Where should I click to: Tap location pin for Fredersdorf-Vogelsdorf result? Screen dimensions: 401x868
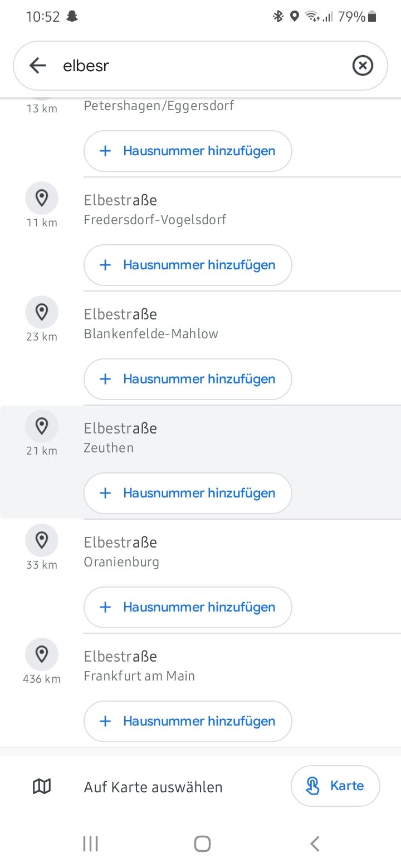[42, 198]
